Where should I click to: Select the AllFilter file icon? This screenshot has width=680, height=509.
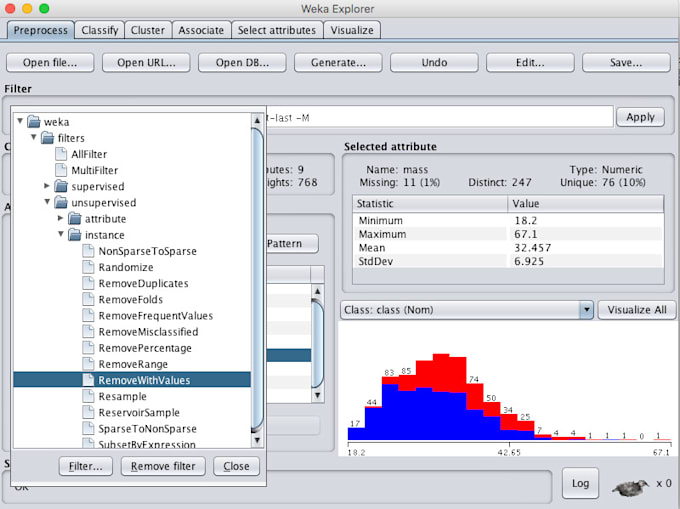click(59, 154)
